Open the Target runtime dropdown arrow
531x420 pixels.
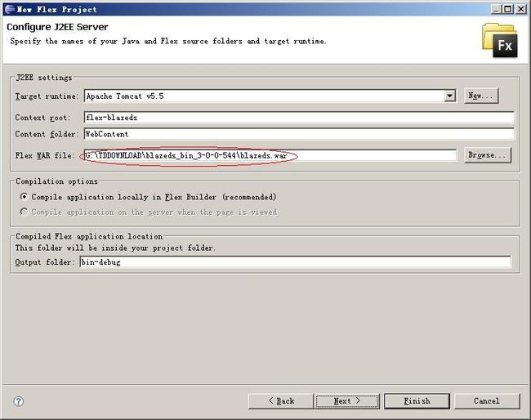point(449,96)
